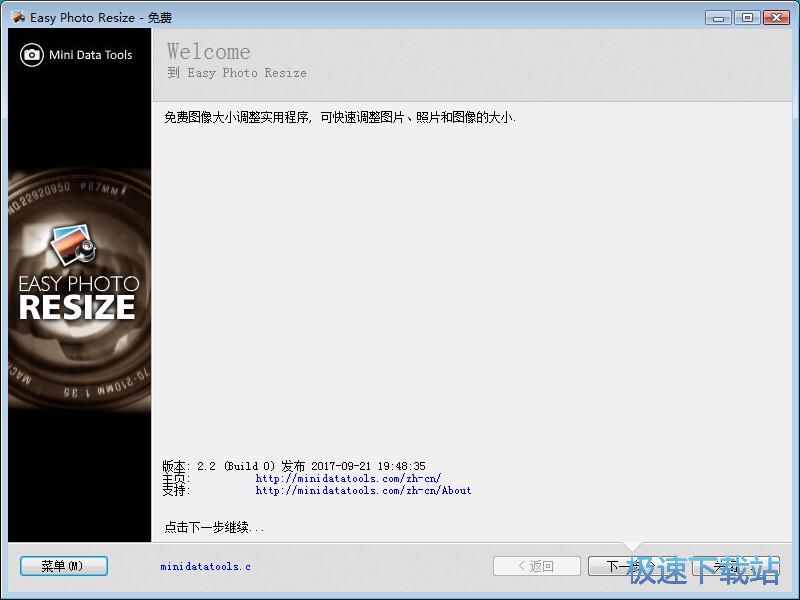Open the minidatatools.com/zh-cn/ homepage link
Image resolution: width=800 pixels, height=600 pixels.
348,478
